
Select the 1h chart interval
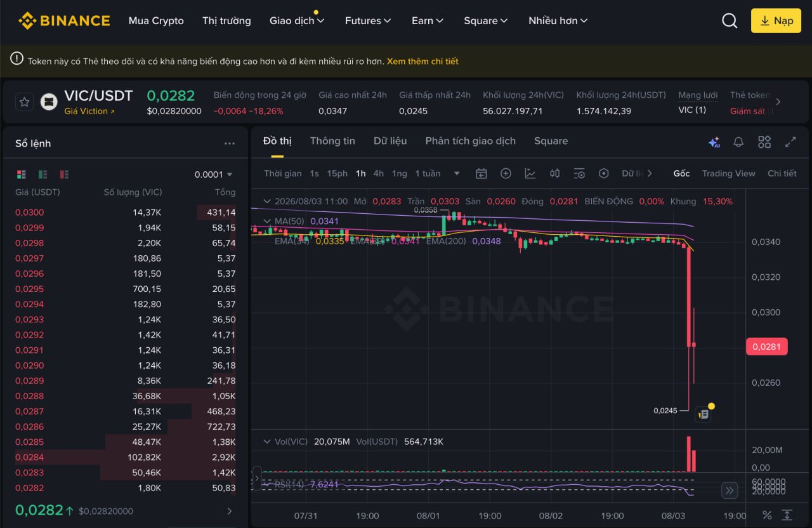360,173
